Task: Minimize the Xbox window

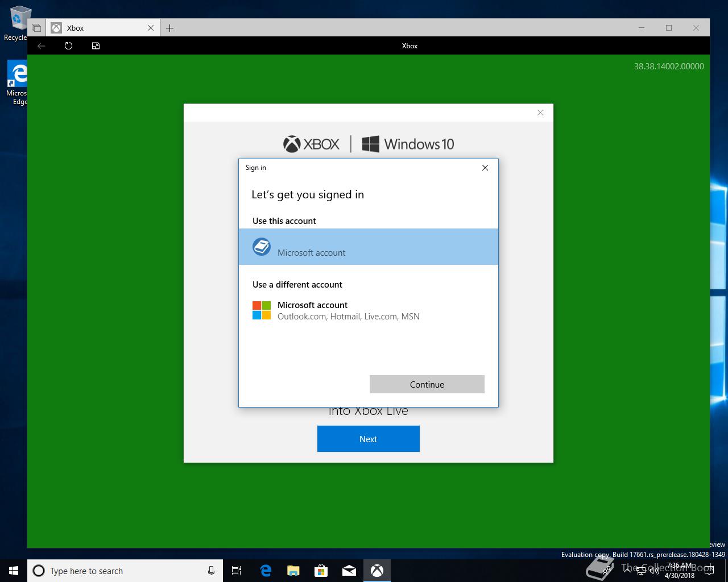Action: click(642, 28)
